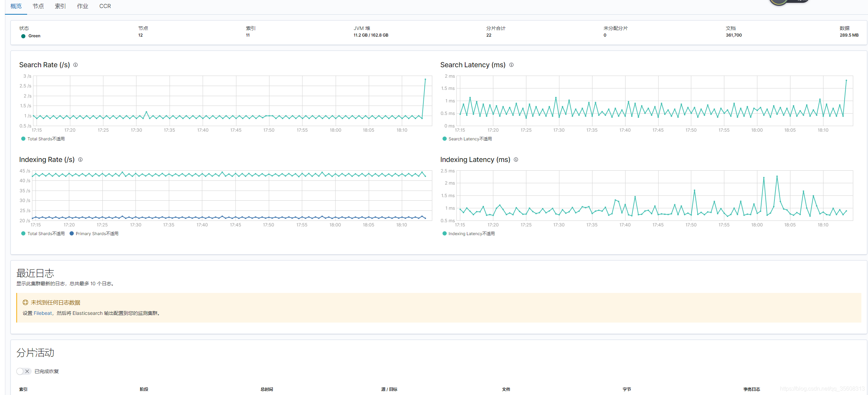Click the 分片活动 section heading
Image resolution: width=868 pixels, height=395 pixels.
[35, 353]
